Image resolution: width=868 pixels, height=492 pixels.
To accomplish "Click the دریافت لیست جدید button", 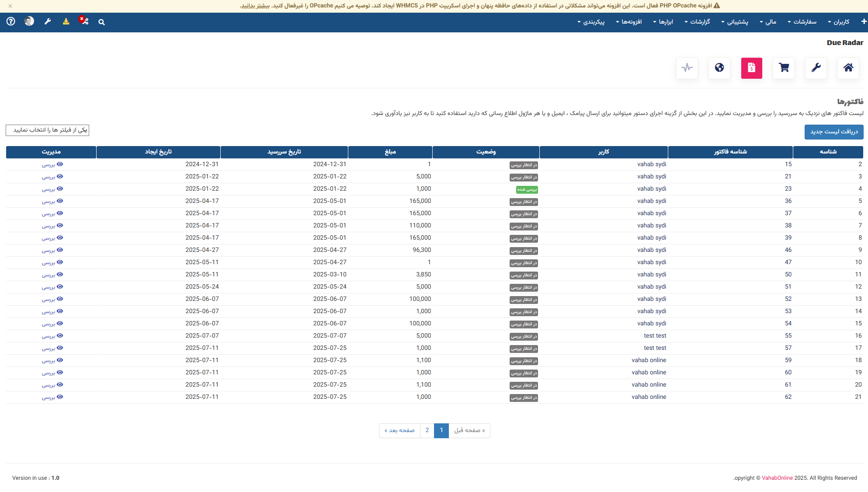I will [x=833, y=132].
